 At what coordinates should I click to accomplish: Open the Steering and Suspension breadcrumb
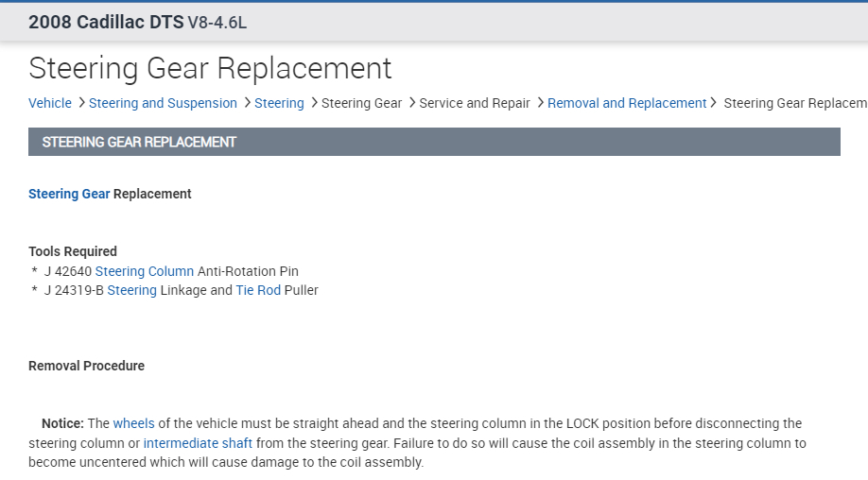[163, 103]
